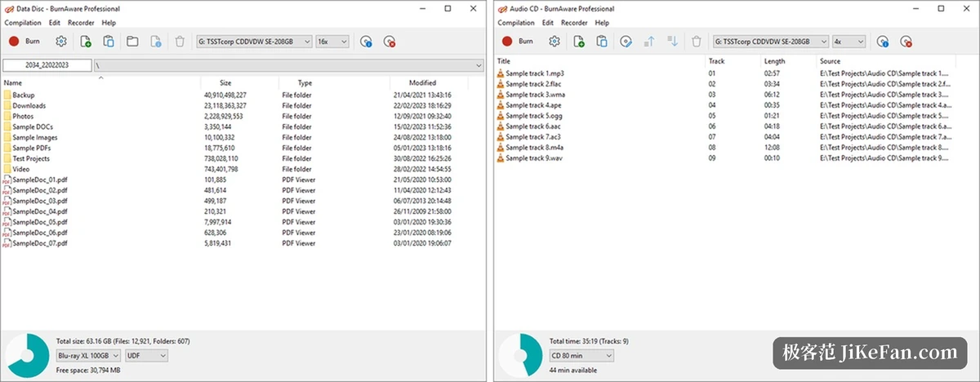Select the Downloads folder row

234,105
